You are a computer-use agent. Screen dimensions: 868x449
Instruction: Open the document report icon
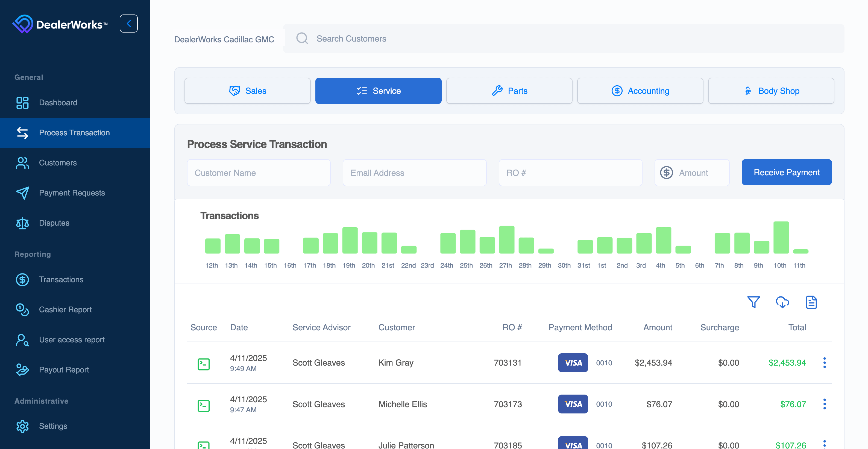coord(811,302)
